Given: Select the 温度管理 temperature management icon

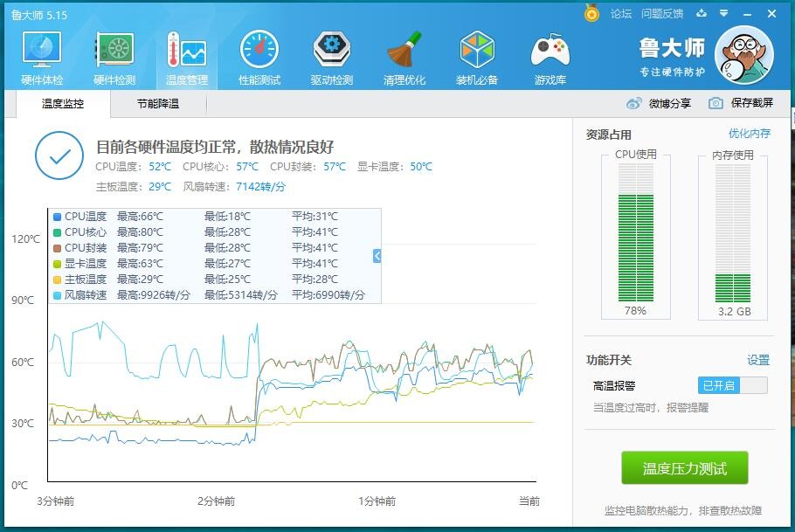Looking at the screenshot, I should (187, 50).
